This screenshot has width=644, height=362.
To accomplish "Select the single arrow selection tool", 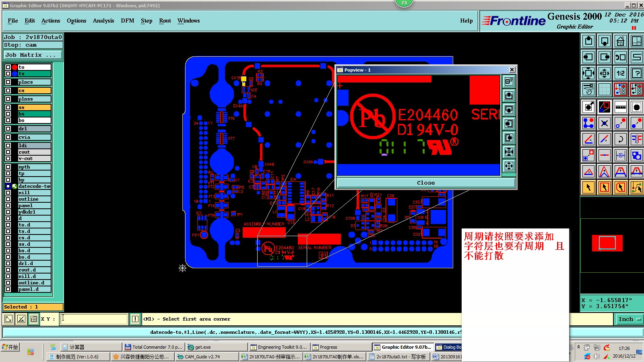I will [588, 187].
